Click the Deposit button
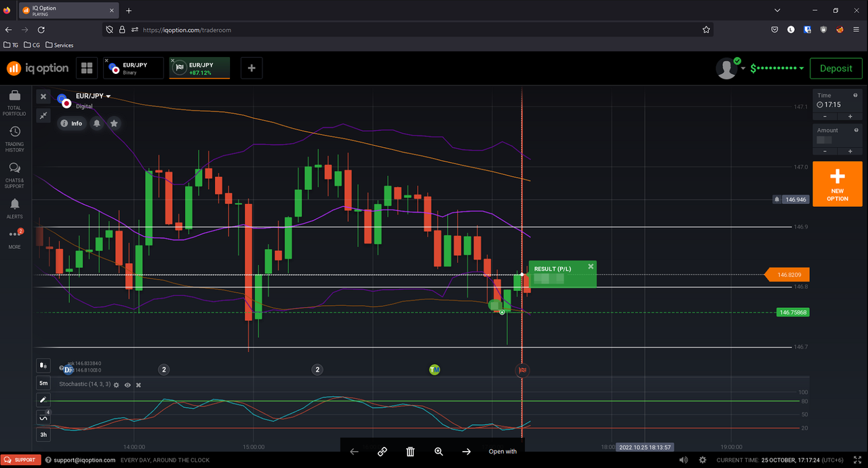This screenshot has height=468, width=868. click(835, 69)
